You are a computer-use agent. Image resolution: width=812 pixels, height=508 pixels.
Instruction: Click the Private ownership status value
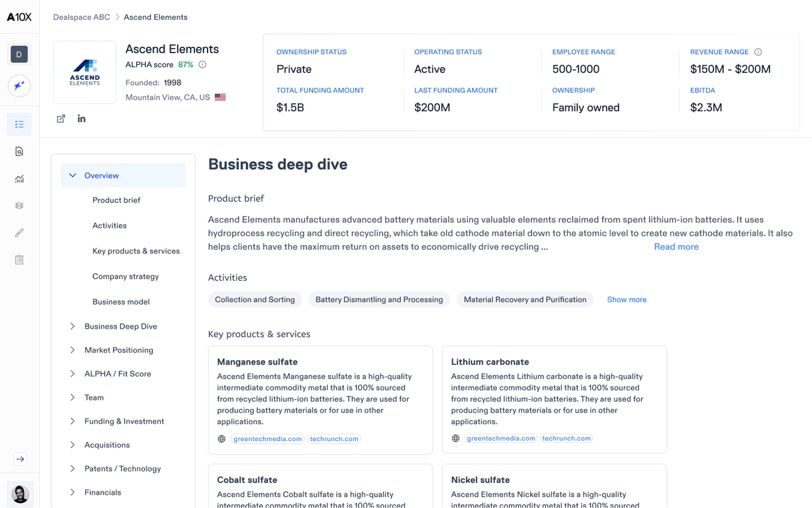tap(294, 69)
